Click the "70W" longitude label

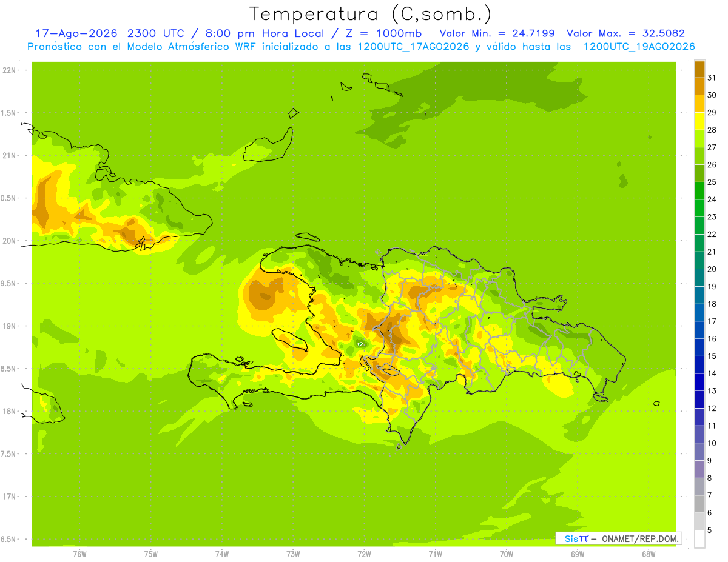(507, 554)
